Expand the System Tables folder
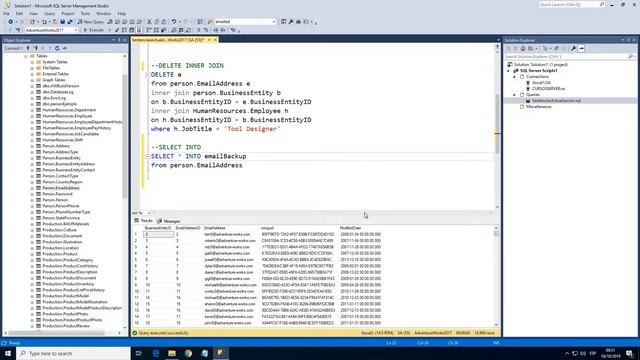640x360 pixels. (x=32, y=62)
